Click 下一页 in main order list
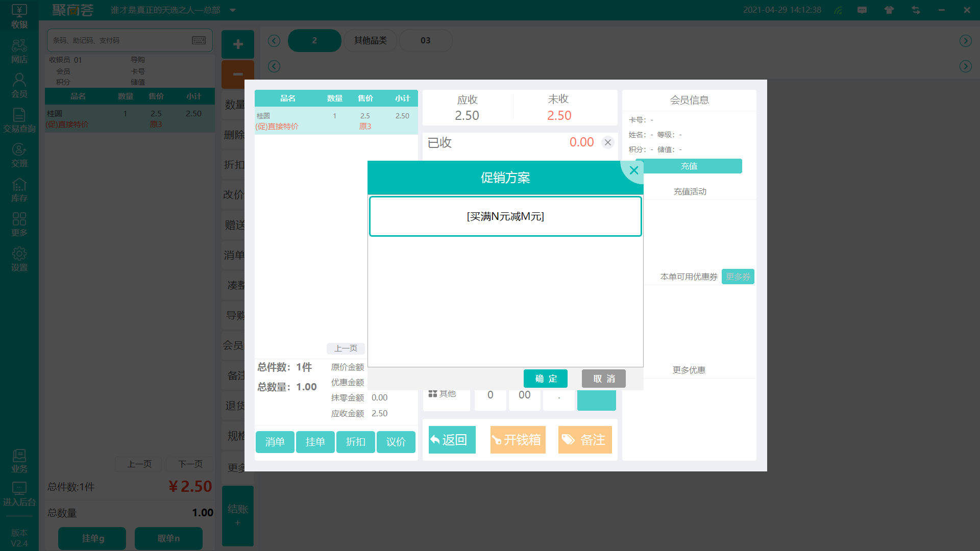The height and width of the screenshot is (551, 980). coord(190,464)
